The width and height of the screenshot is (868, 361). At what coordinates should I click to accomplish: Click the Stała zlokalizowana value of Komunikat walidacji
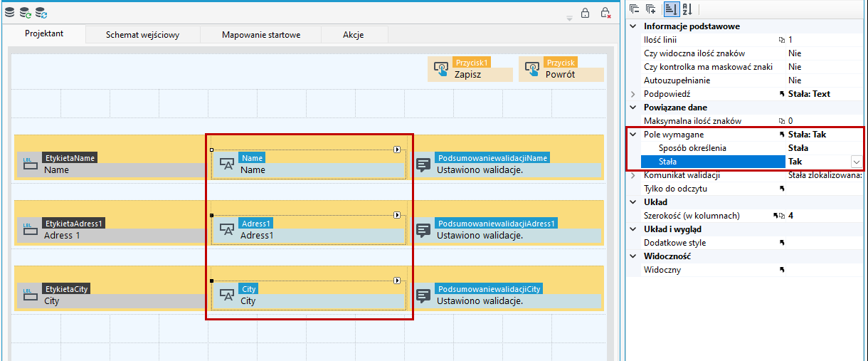click(825, 175)
